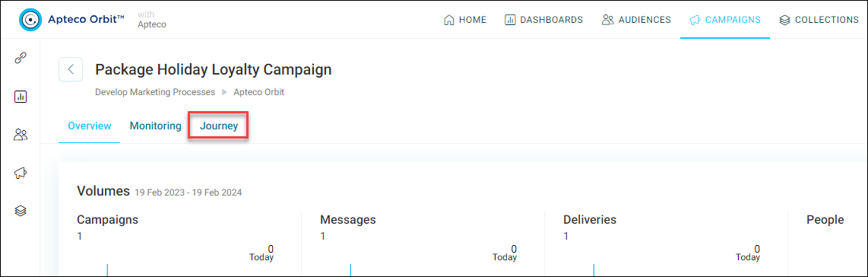Click the Apteco Orbit breadcrumb link
Viewport: 868px width, 277px height.
[x=258, y=93]
